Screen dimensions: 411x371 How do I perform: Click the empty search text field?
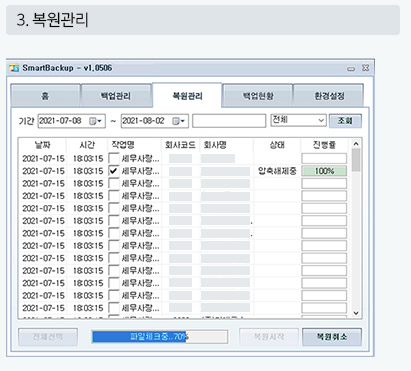pyautogui.click(x=229, y=121)
